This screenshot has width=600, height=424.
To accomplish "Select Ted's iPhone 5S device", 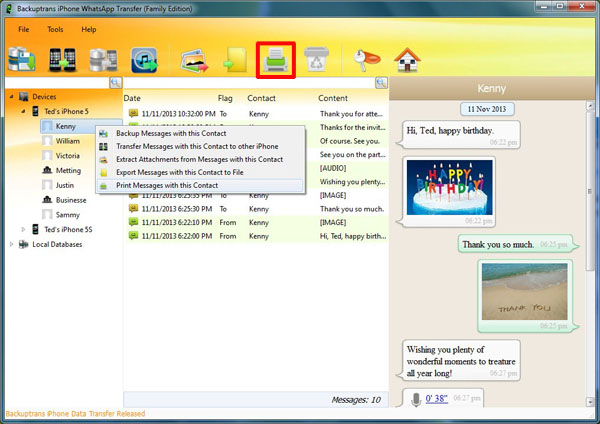I will (x=68, y=230).
